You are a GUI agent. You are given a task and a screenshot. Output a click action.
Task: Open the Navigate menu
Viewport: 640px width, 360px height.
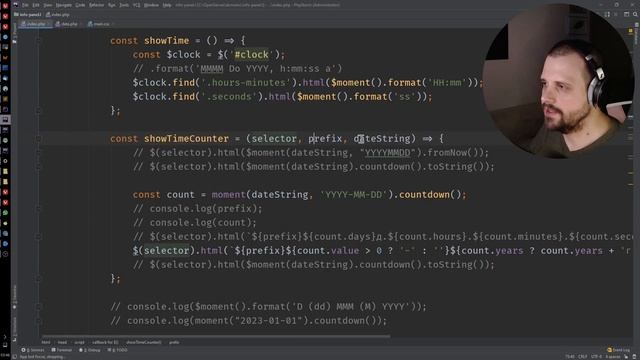(64, 5)
